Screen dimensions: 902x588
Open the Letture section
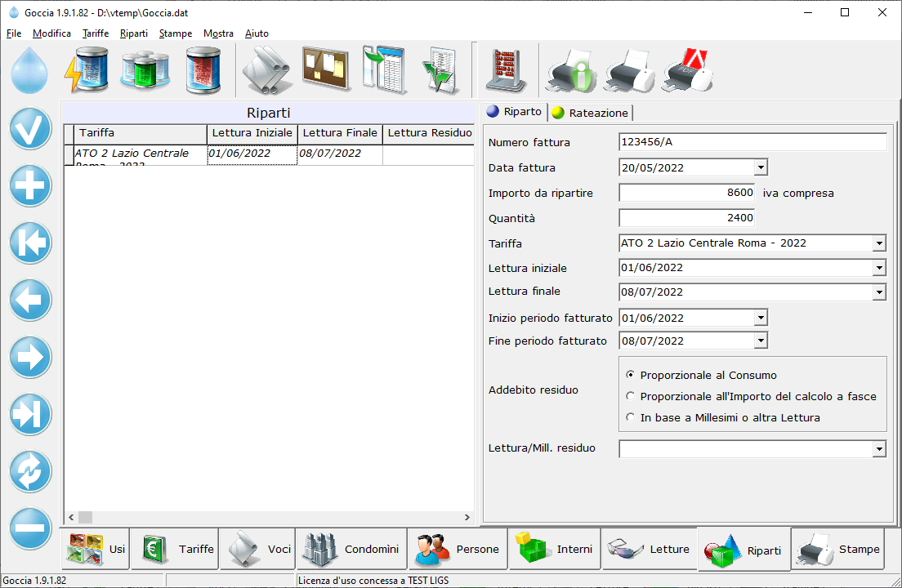(x=650, y=549)
